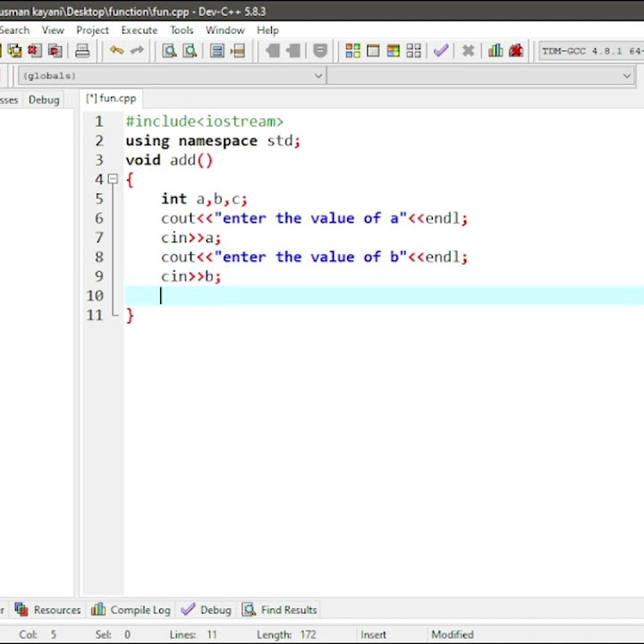Open the Resources bottom panel tab
Screen dimensions: 644x644
tap(48, 609)
